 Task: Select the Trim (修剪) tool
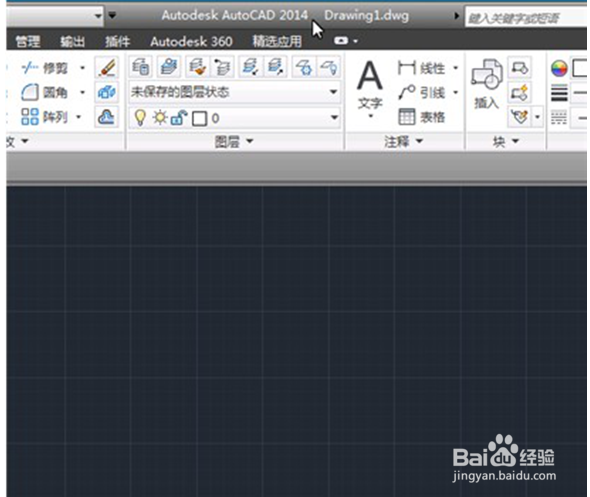[x=45, y=68]
